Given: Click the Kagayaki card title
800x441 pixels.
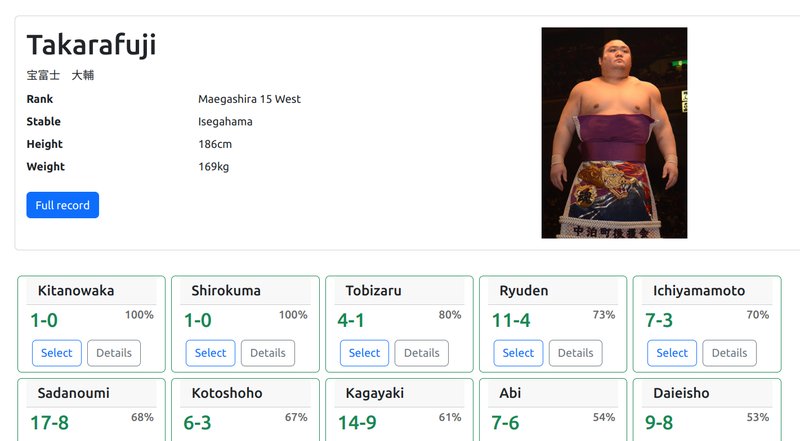Looking at the screenshot, I should click(x=374, y=393).
